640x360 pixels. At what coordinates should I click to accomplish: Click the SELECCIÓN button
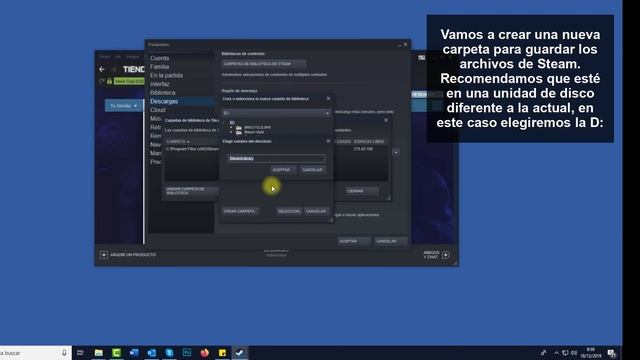tap(289, 211)
